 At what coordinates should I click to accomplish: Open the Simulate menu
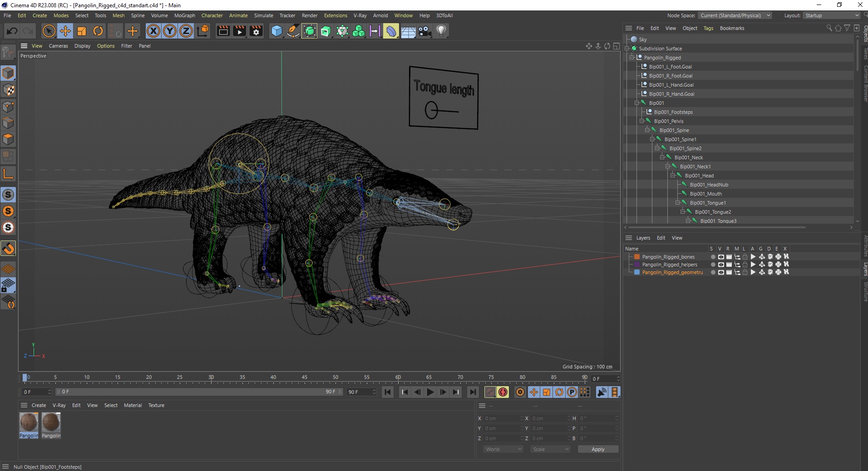[x=263, y=15]
